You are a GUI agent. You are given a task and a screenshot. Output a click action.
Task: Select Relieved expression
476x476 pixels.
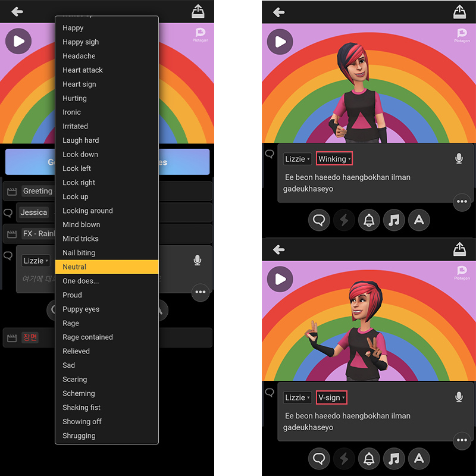[x=107, y=351]
